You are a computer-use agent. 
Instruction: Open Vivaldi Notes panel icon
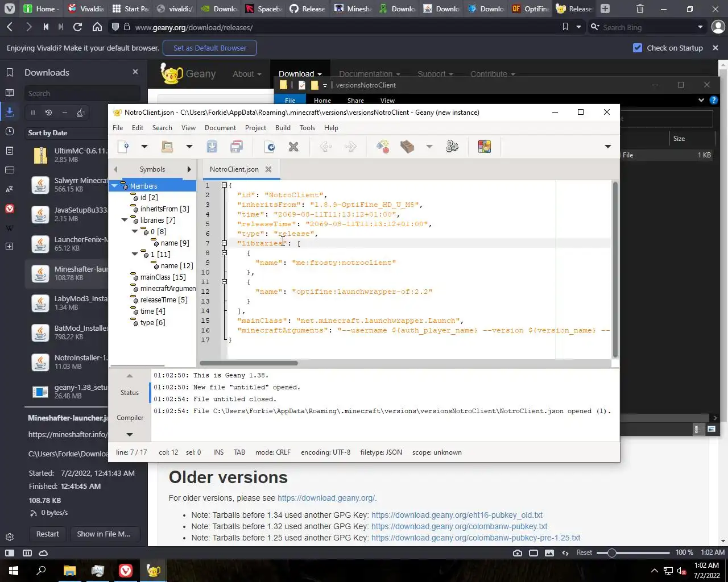[x=10, y=151]
